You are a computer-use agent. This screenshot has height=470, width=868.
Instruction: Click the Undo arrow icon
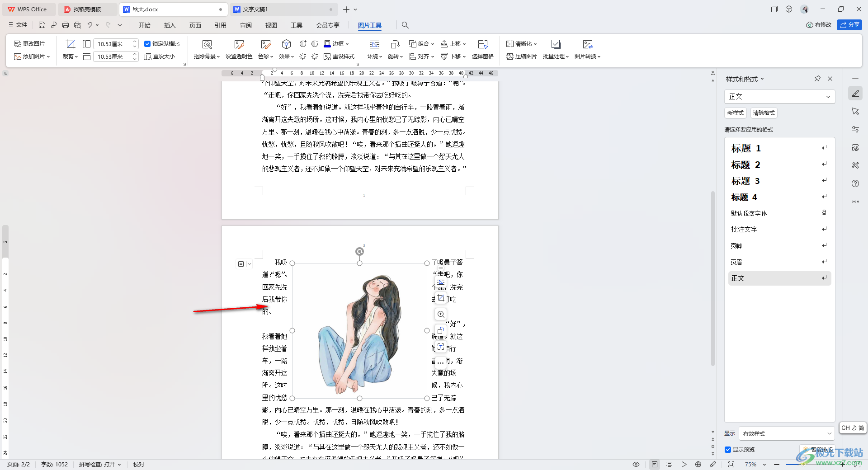coord(90,25)
